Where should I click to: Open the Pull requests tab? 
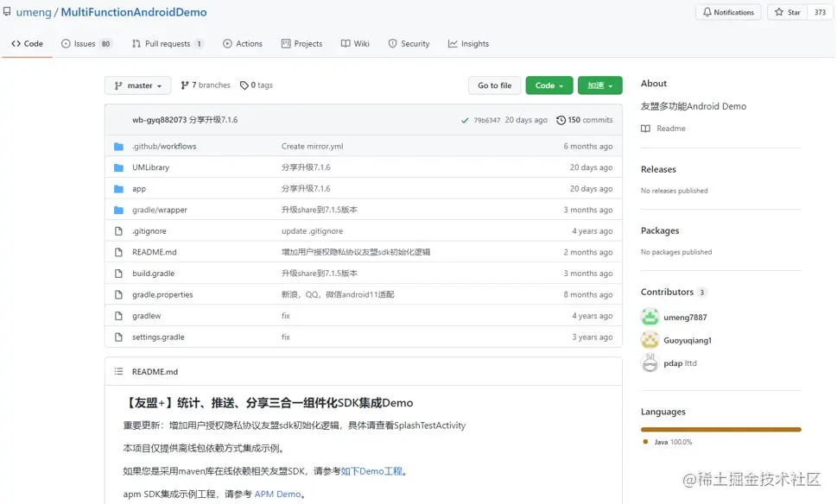[x=167, y=44]
